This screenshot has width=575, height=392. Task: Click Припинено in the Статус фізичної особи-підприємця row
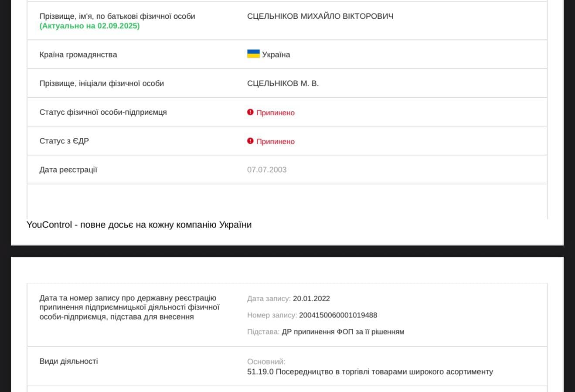276,112
